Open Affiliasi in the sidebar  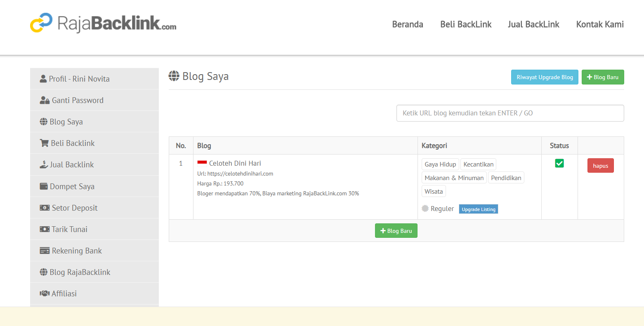point(94,293)
